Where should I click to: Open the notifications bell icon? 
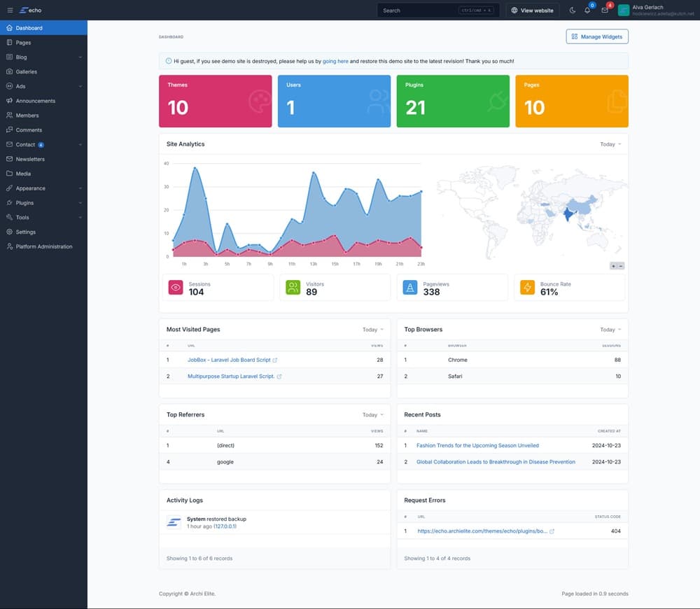point(587,10)
